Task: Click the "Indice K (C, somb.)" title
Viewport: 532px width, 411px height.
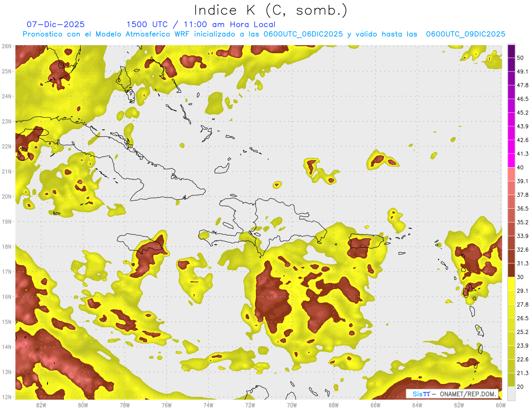Action: 270,10
